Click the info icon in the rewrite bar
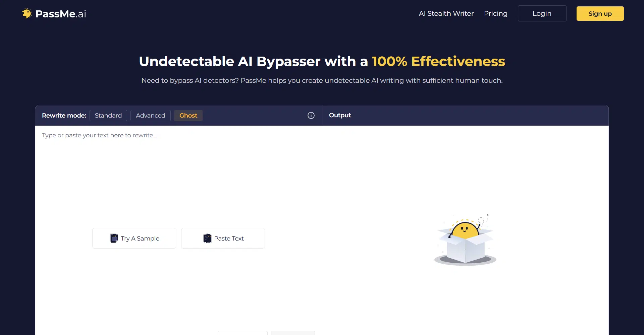This screenshot has height=335, width=644. pos(311,116)
